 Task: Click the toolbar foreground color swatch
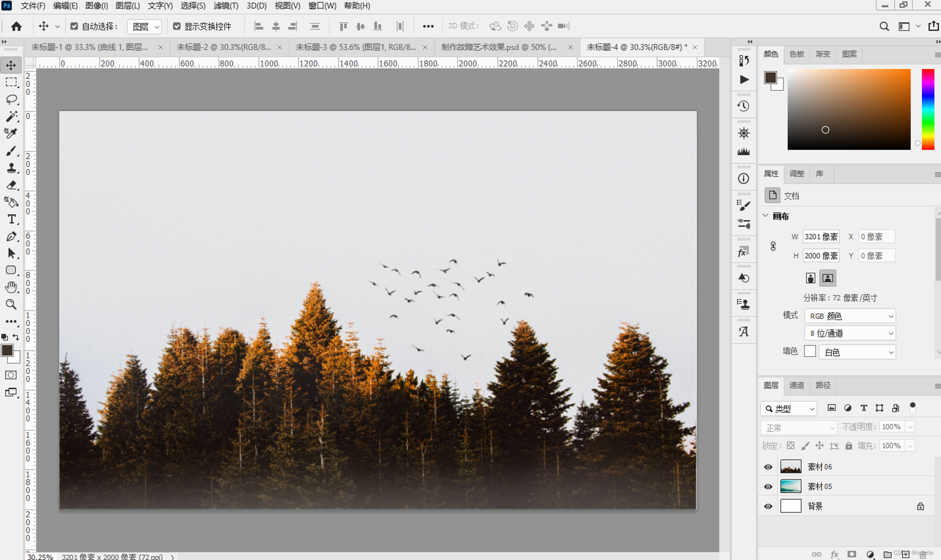coord(7,350)
